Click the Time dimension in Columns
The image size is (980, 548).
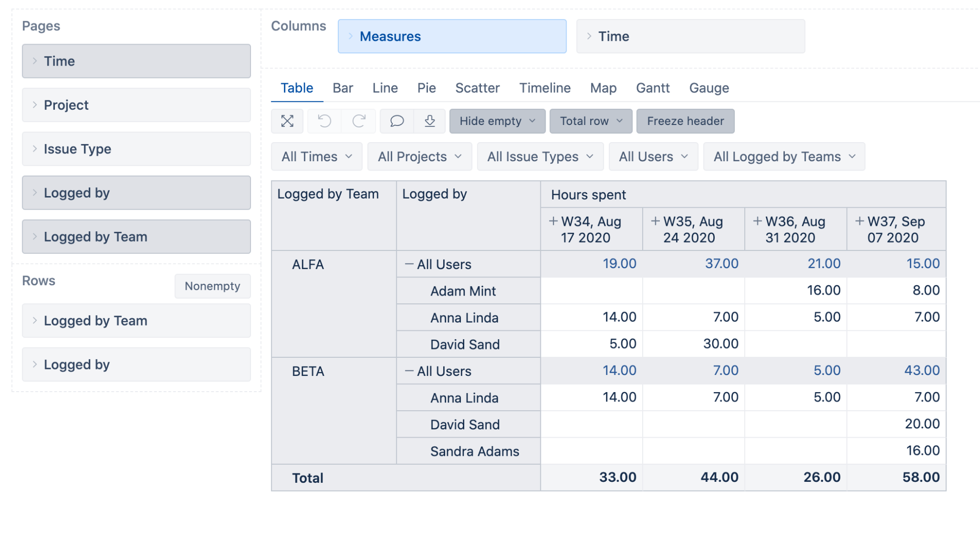coord(691,36)
